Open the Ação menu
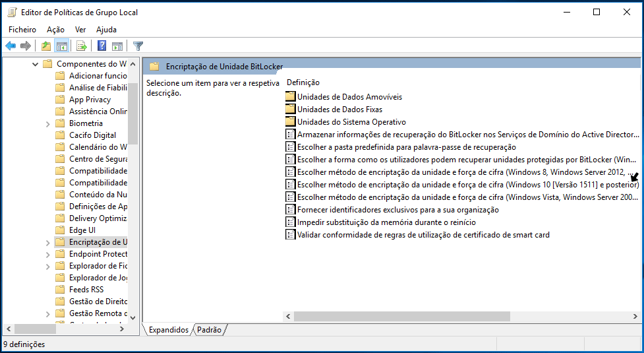The height and width of the screenshot is (353, 644). [55, 30]
